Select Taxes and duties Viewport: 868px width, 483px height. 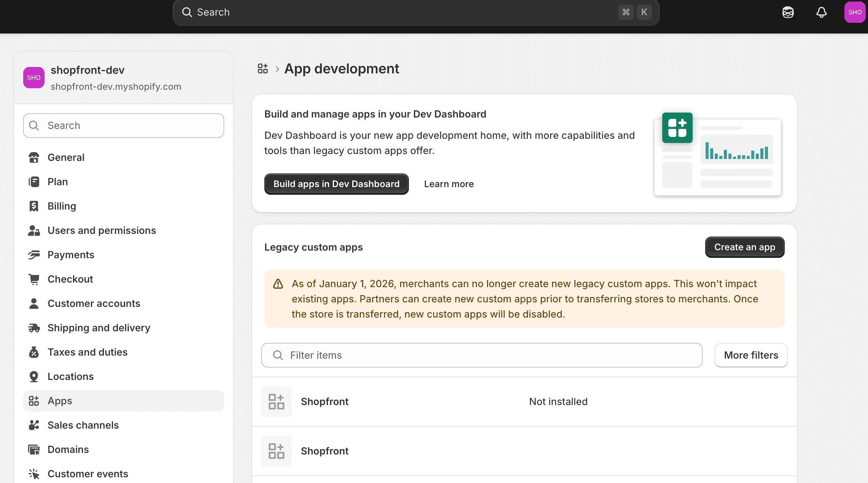click(x=124, y=352)
